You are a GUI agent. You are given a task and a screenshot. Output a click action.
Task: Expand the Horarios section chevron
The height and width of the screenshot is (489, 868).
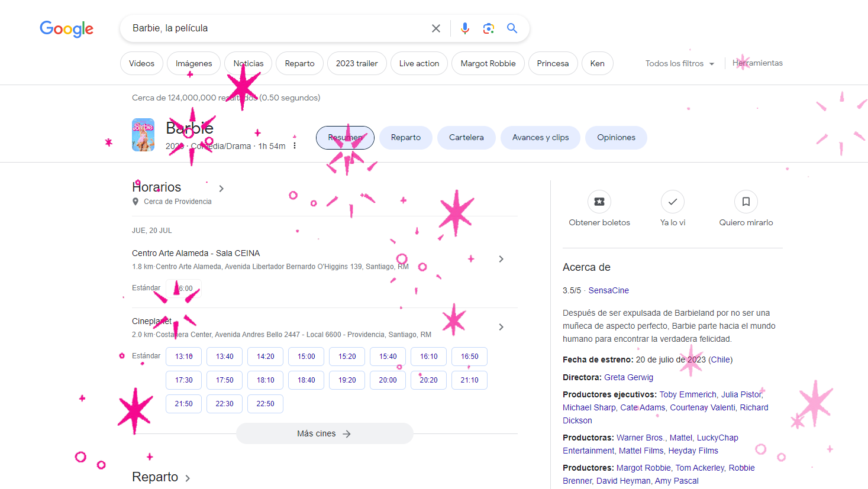[221, 189]
